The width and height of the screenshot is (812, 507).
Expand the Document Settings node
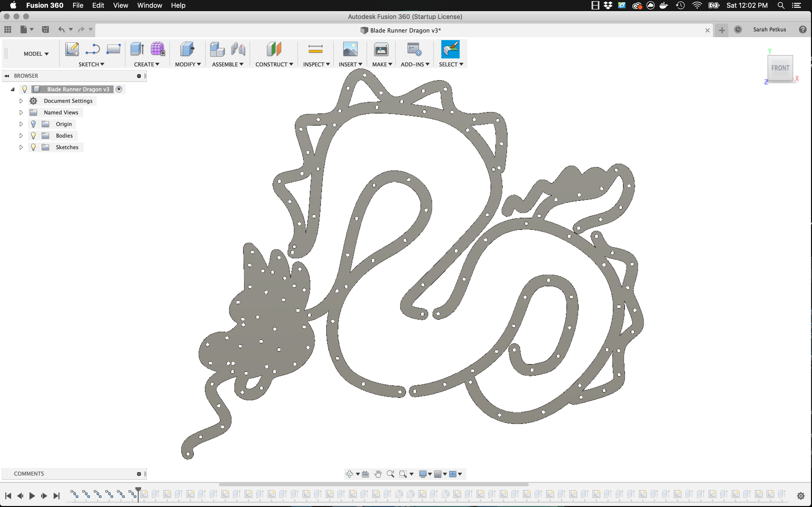[21, 101]
